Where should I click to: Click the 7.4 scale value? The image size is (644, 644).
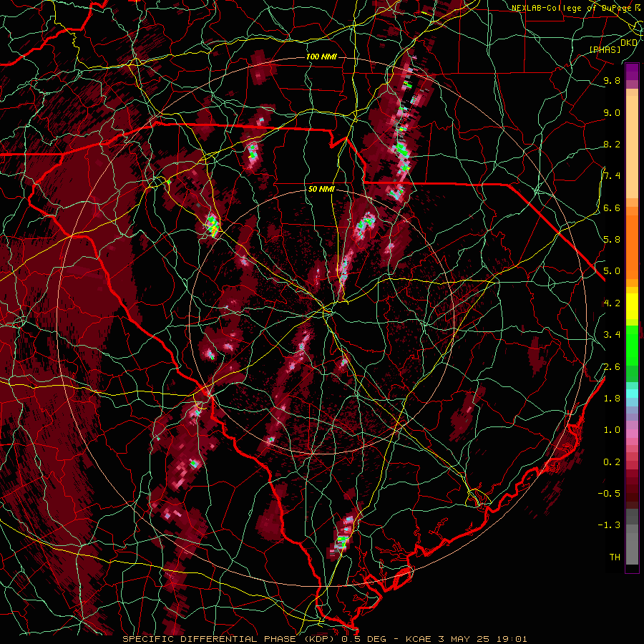pyautogui.click(x=612, y=176)
